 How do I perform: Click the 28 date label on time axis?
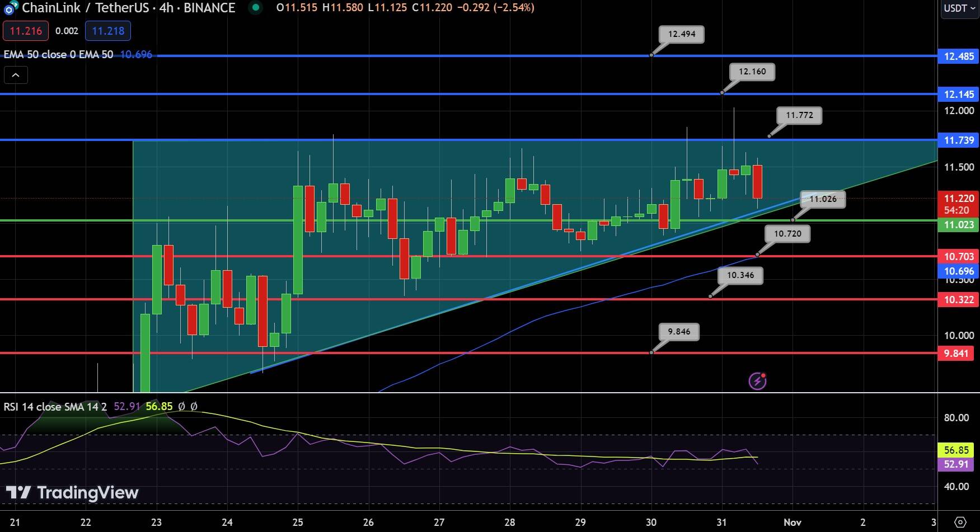coord(509,522)
